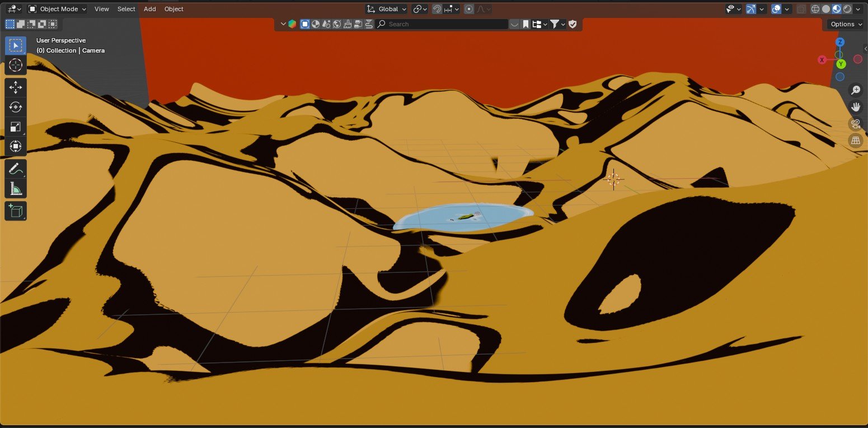Pick the Rotate tool
Image resolution: width=868 pixels, height=428 pixels.
(16, 107)
